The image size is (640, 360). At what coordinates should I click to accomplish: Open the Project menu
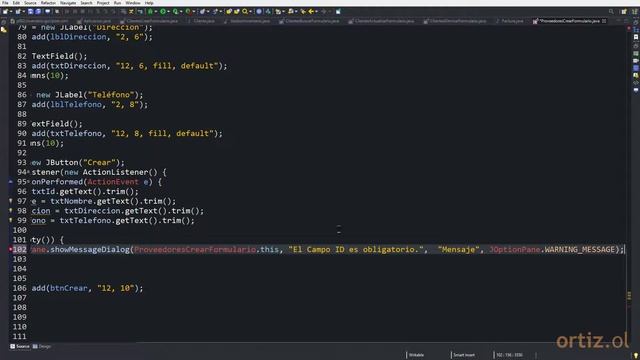(103, 3)
